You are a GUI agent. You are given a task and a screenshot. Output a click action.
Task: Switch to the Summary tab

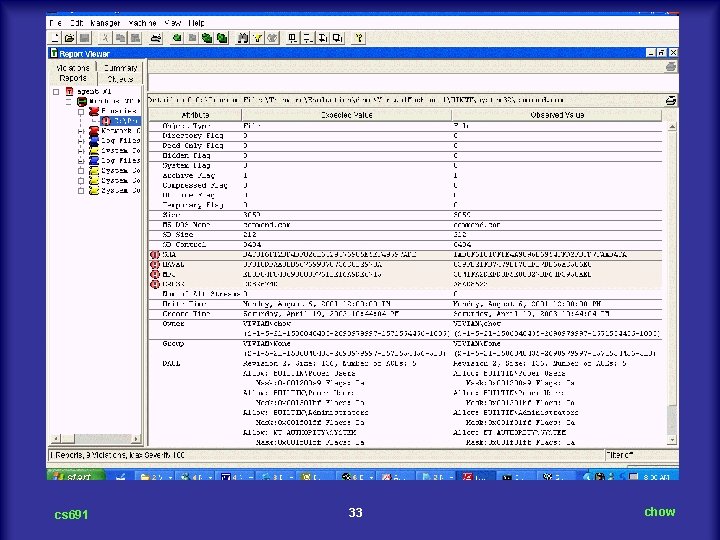click(121, 68)
